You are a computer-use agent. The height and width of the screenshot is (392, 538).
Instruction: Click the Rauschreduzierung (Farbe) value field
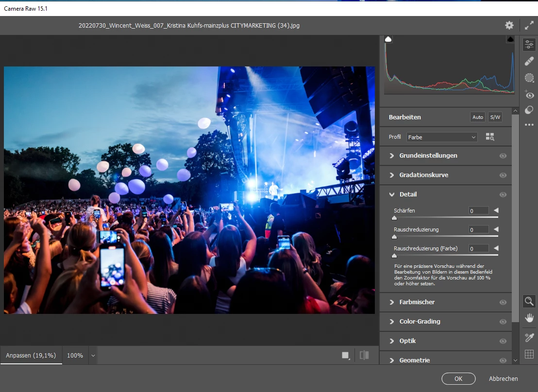(479, 248)
